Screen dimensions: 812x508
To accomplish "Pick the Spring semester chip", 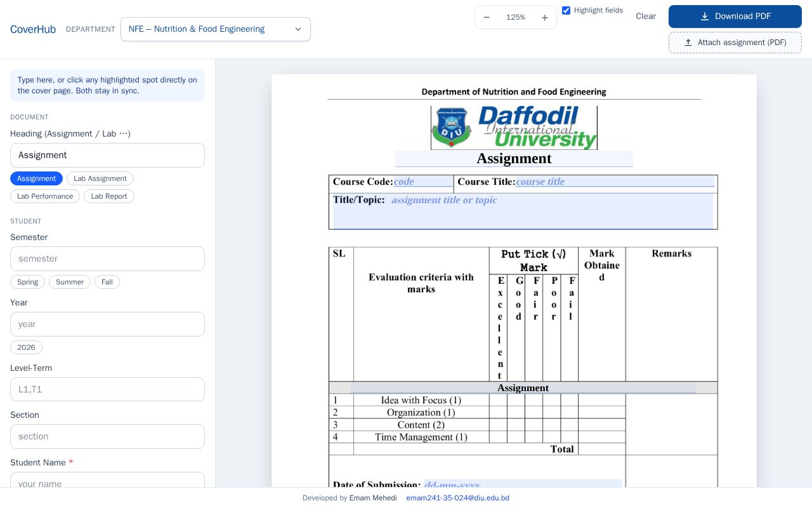I will pyautogui.click(x=27, y=282).
